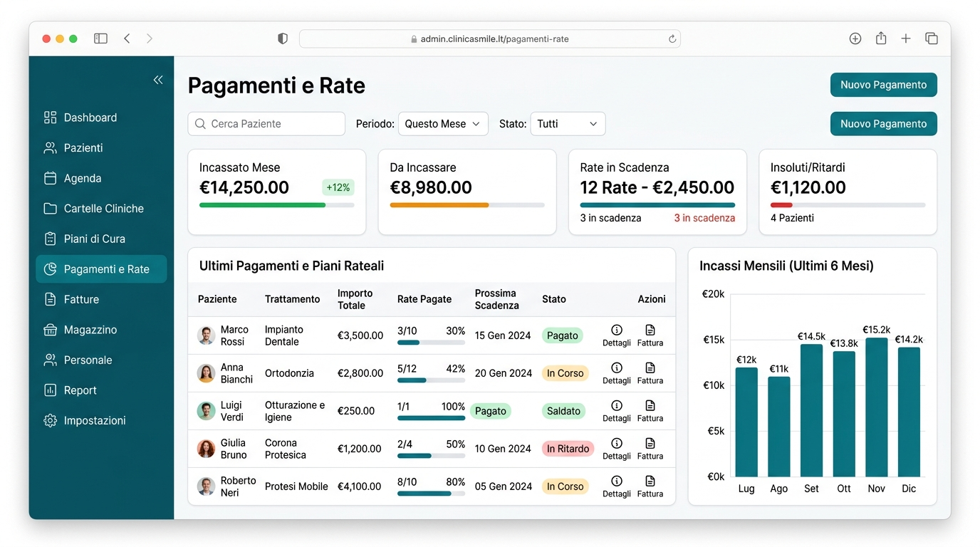
Task: Click the address bar URL field
Action: pyautogui.click(x=490, y=39)
